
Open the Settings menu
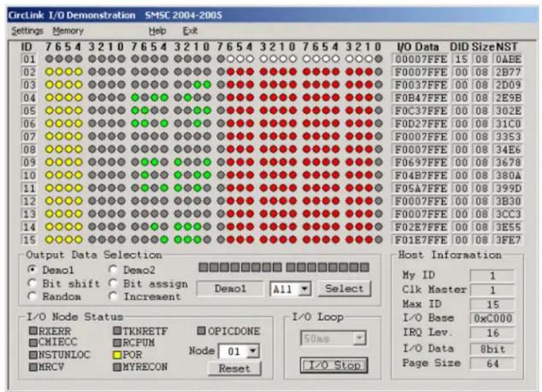[x=27, y=31]
